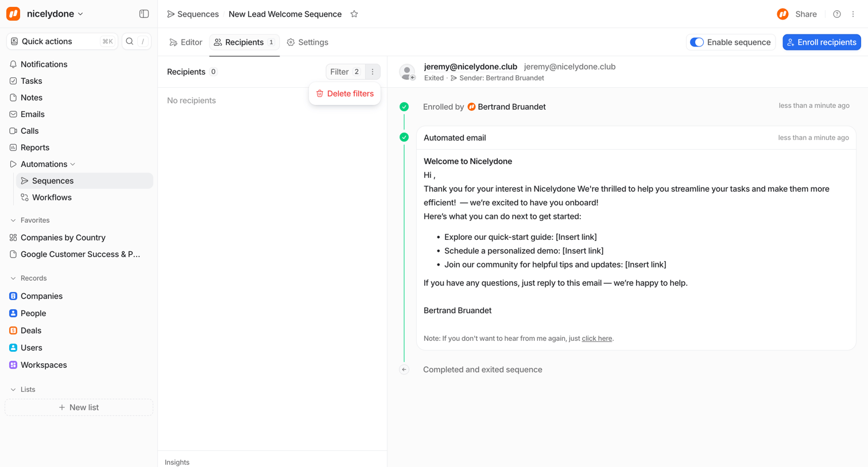Click the nicelydone workspace logo
Screen dimensions: 868x467
click(13, 14)
